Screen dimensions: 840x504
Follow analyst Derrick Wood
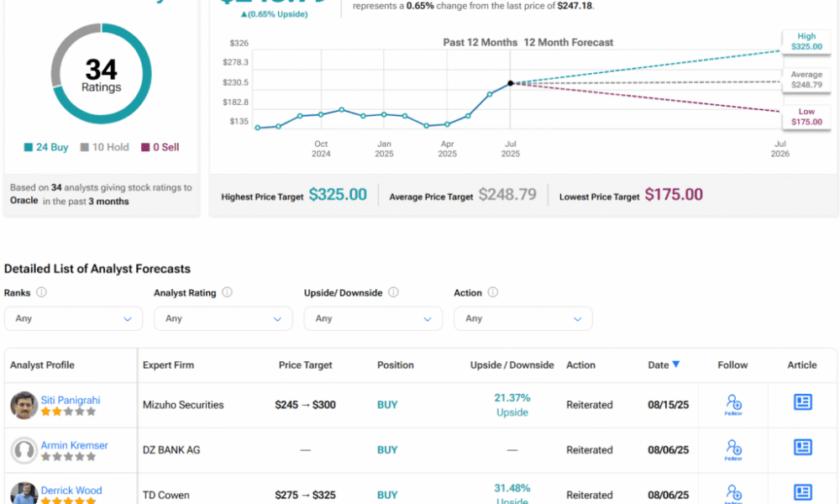click(733, 493)
